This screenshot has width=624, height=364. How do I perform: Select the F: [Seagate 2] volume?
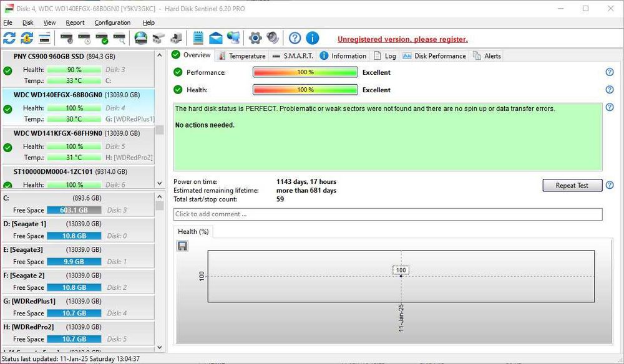78,281
